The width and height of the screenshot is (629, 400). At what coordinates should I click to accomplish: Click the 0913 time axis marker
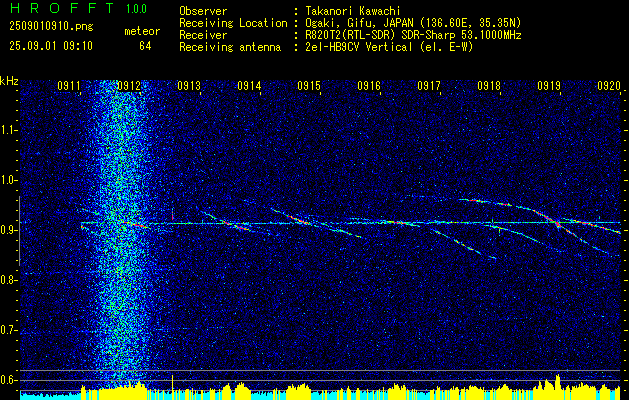pyautogui.click(x=189, y=85)
